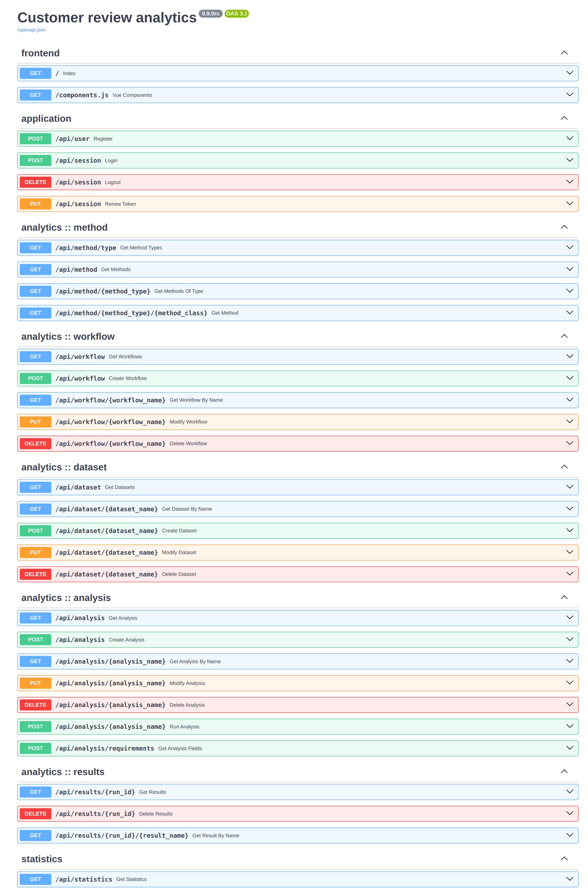The width and height of the screenshot is (588, 894).
Task: Open the Get Methods Of Type endpoint row
Action: coord(297,291)
